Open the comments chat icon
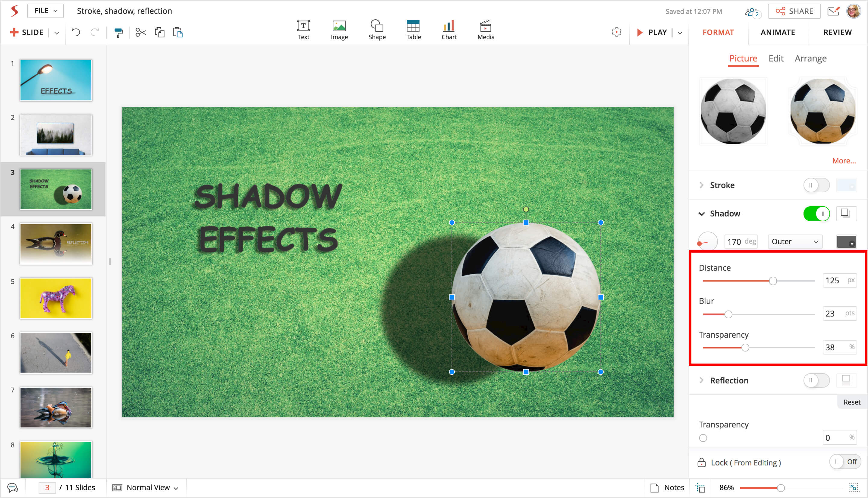 [x=13, y=487]
